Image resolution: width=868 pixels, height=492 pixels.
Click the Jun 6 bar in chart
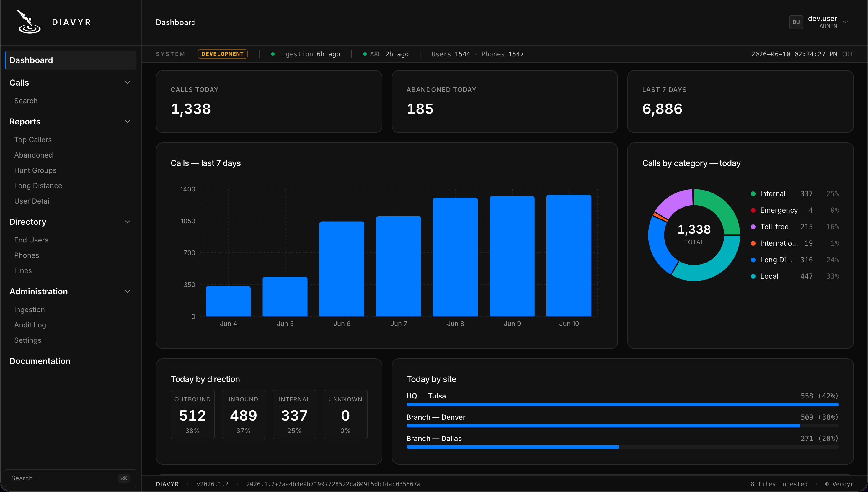pos(342,269)
